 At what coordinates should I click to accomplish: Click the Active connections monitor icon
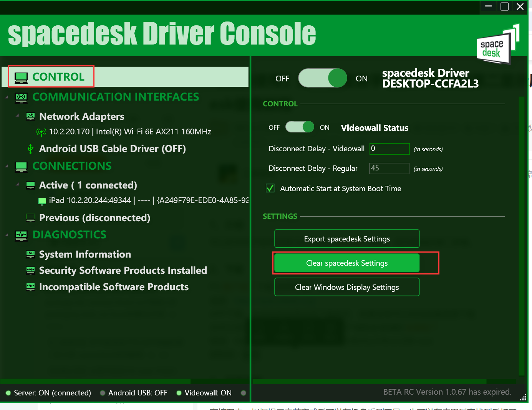(30, 185)
